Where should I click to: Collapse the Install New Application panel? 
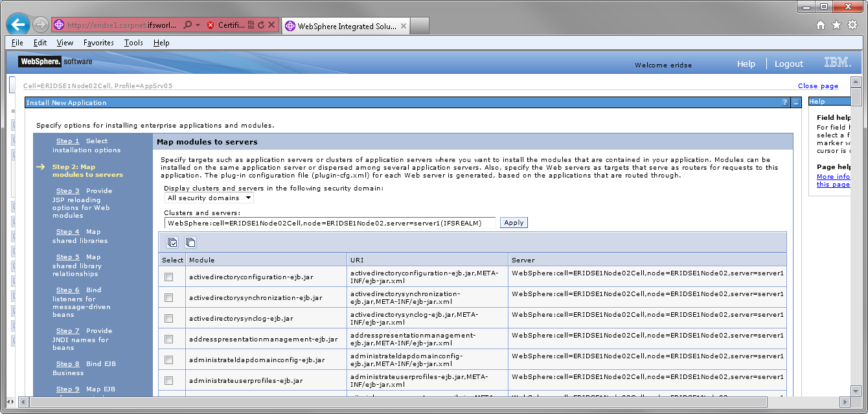tap(797, 102)
